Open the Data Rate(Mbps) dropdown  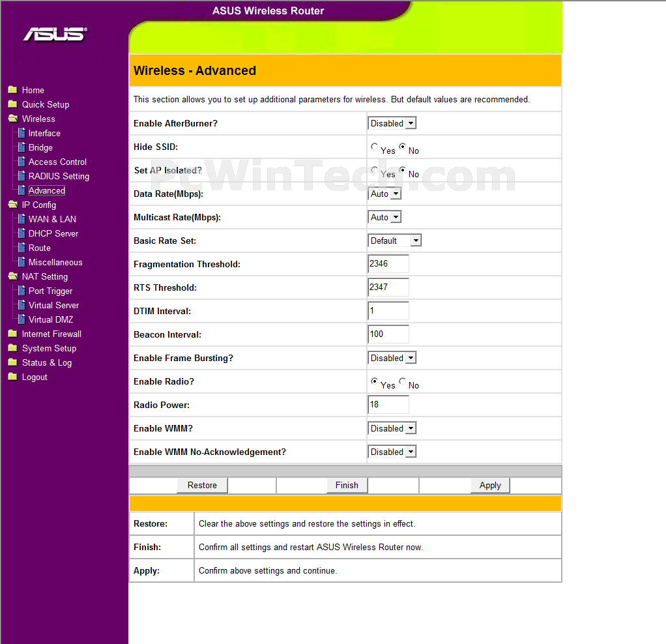tap(384, 194)
